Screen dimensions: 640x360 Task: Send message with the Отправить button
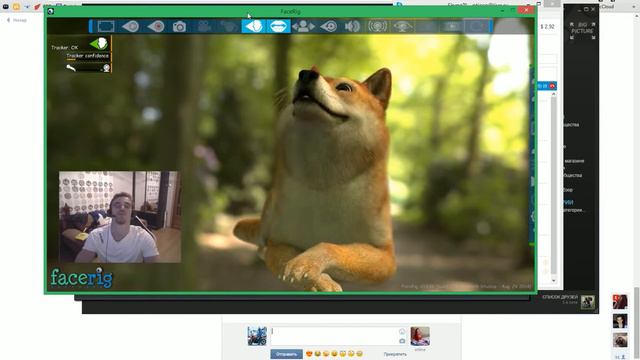pyautogui.click(x=287, y=354)
